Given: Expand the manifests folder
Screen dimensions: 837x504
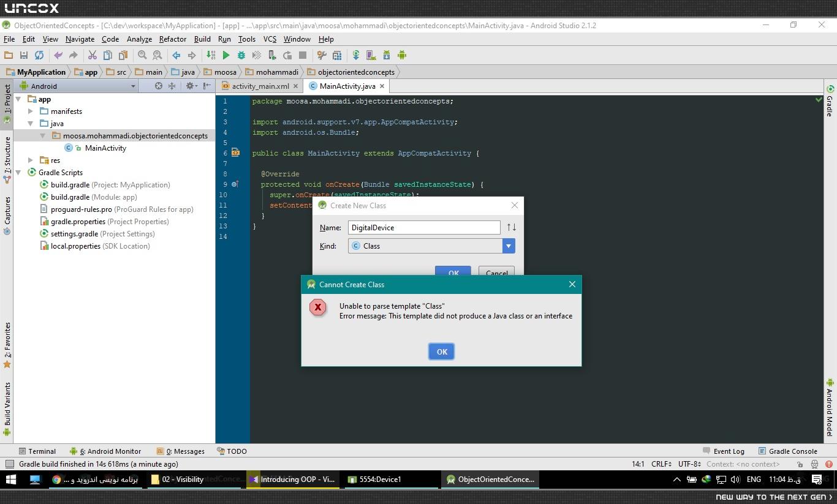Looking at the screenshot, I should click(31, 111).
